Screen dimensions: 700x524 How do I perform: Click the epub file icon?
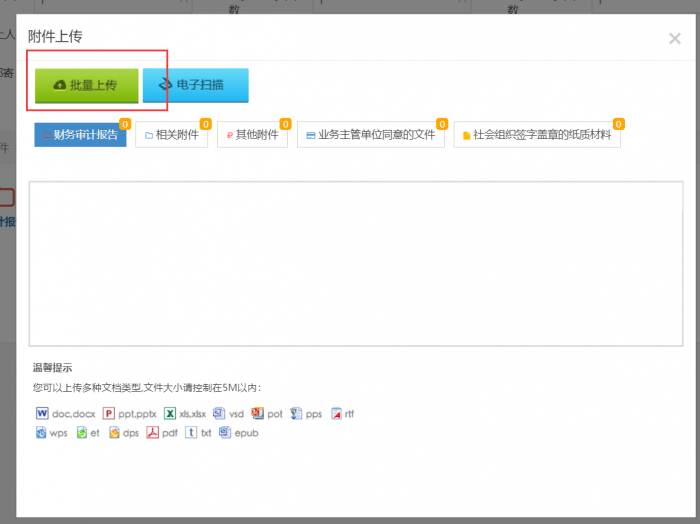pyautogui.click(x=225, y=432)
